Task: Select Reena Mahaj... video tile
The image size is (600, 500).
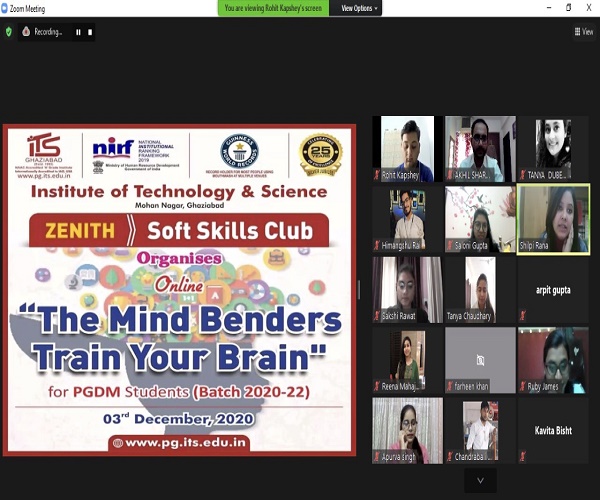Action: 408,360
